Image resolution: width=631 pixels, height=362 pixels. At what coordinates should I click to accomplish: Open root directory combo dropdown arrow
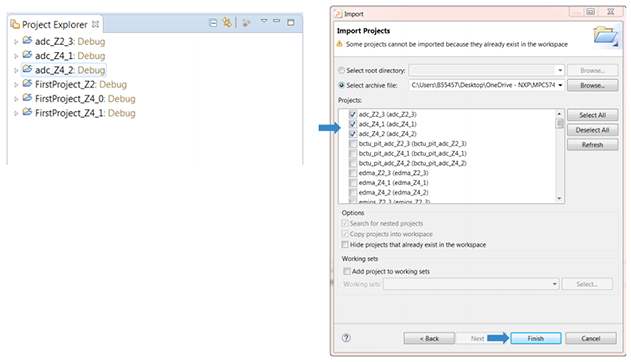pyautogui.click(x=560, y=70)
